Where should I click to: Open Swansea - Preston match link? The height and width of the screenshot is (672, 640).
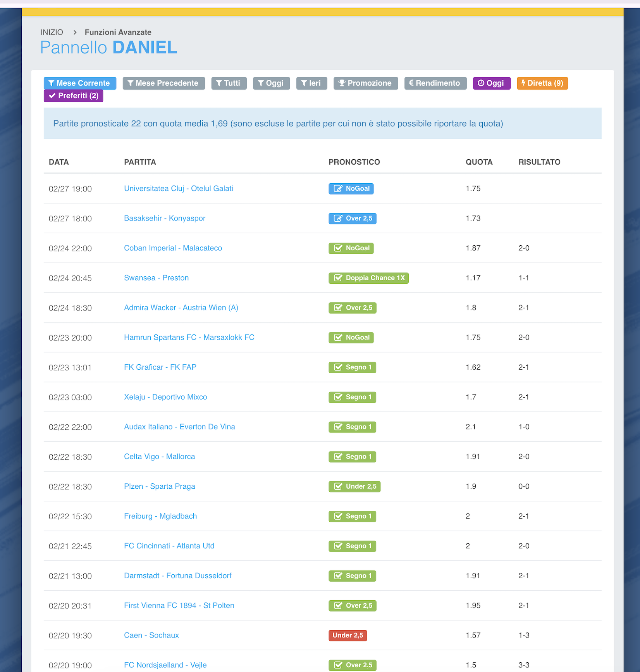(x=156, y=278)
